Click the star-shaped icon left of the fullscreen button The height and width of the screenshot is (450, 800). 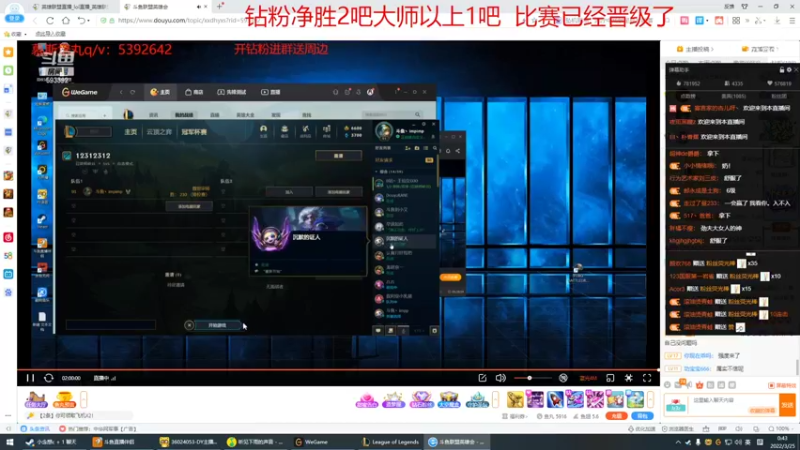pyautogui.click(x=629, y=378)
